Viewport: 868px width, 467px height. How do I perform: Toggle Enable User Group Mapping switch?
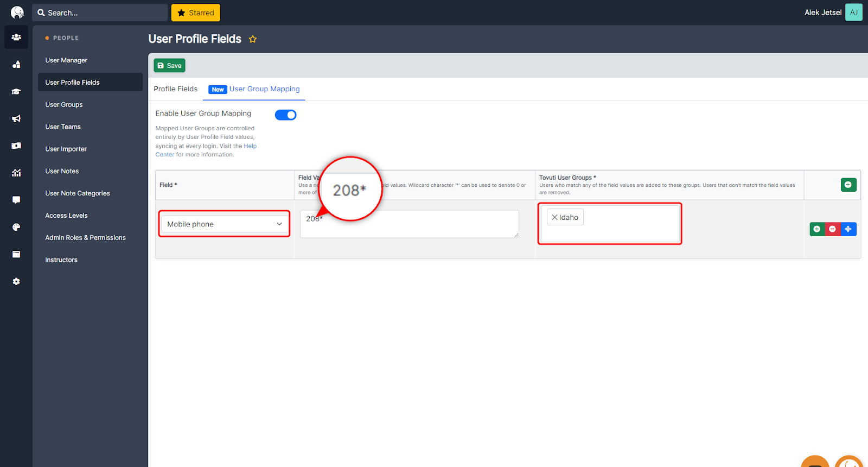285,115
